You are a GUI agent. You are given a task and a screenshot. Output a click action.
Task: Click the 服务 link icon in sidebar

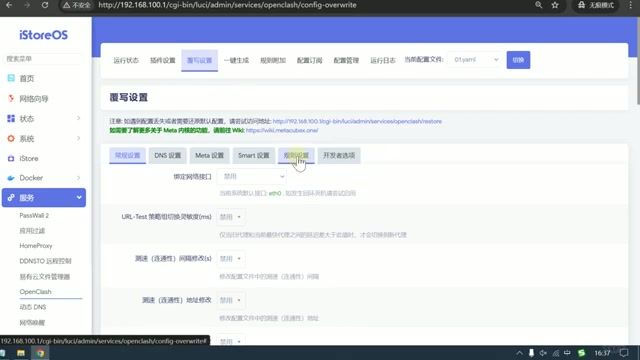coord(11,198)
